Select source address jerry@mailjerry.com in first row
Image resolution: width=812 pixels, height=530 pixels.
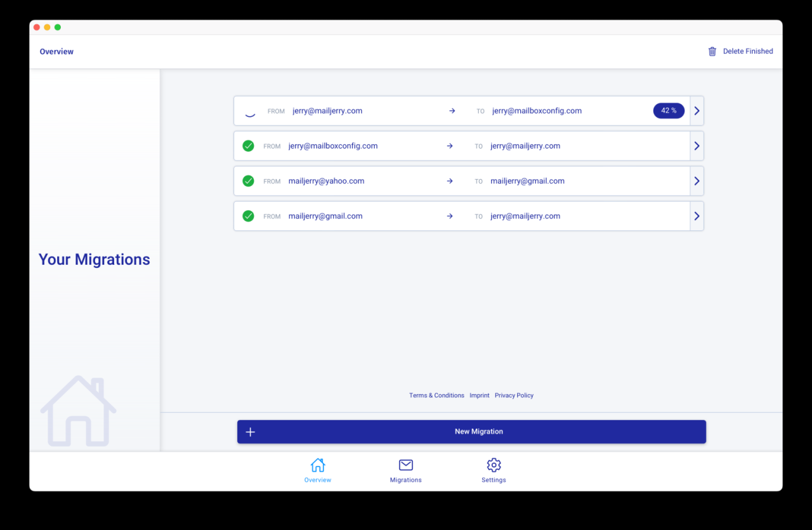[327, 111]
